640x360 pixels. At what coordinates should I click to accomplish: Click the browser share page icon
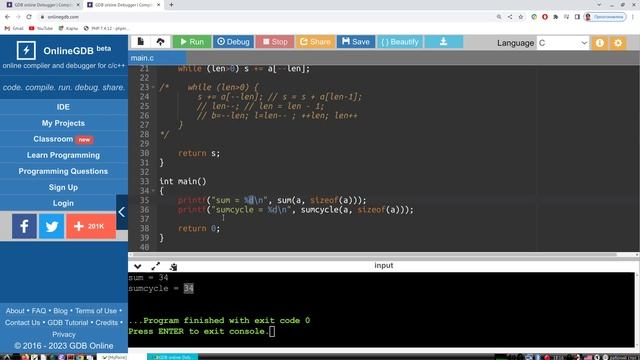(x=510, y=17)
